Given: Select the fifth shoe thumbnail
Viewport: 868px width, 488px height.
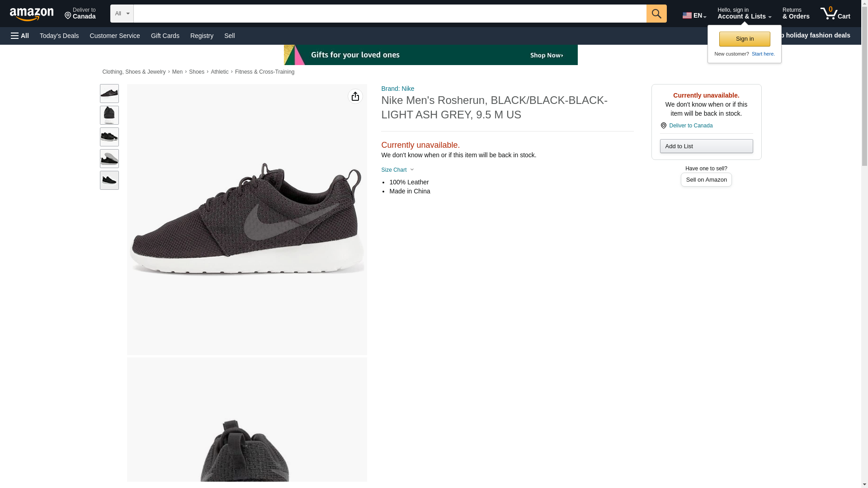Looking at the screenshot, I should [x=109, y=180].
